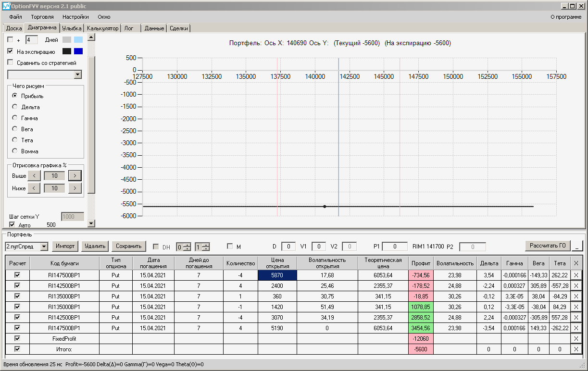Decrease the Ниже percentage with left arrow
The image size is (588, 371).
pyautogui.click(x=34, y=188)
